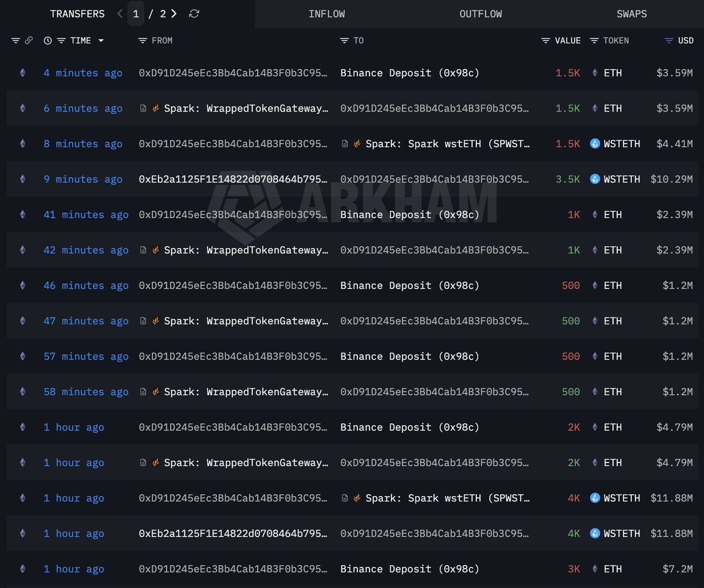This screenshot has width=704, height=588.
Task: Click the Ethereum chain icon on the first row
Action: click(x=22, y=73)
